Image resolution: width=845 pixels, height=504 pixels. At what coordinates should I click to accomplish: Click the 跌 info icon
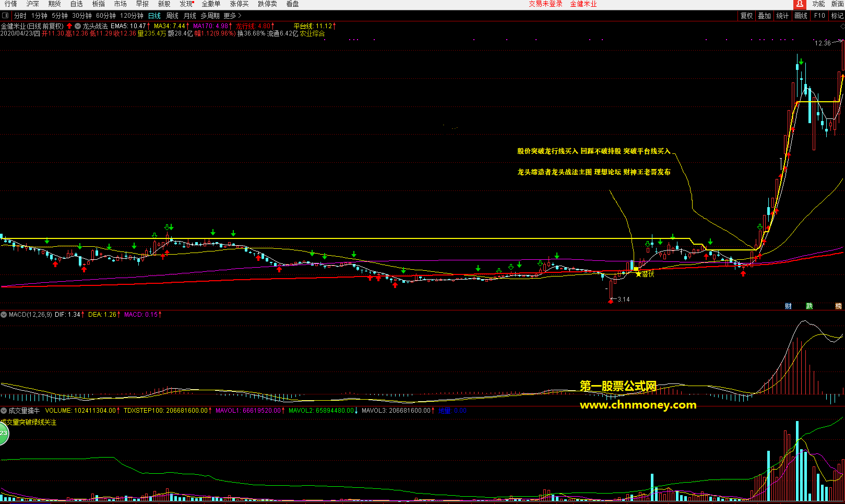(810, 306)
